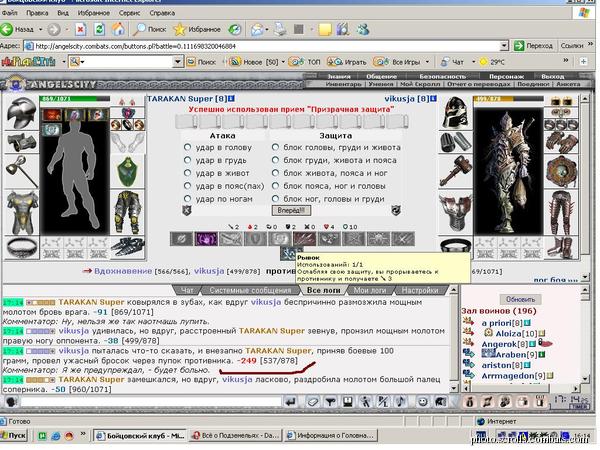Viewport: 600px width, 450px height.
Task: Click the chat send arrow icon
Action: pyautogui.click(x=291, y=402)
